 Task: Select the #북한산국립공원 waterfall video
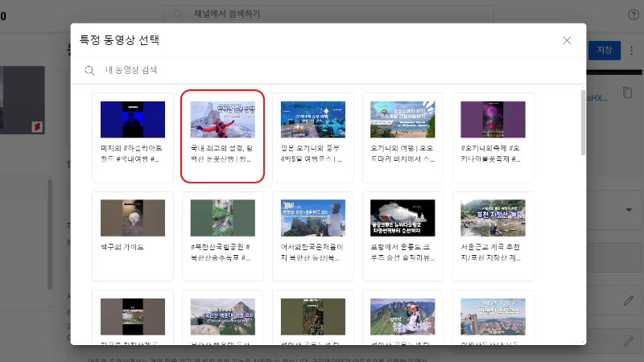point(223,236)
